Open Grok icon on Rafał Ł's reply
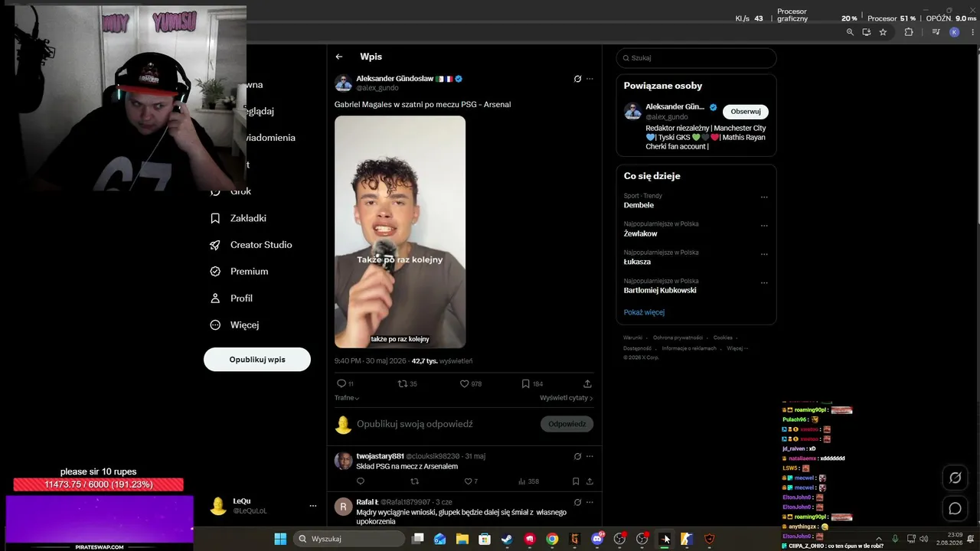 tap(577, 502)
